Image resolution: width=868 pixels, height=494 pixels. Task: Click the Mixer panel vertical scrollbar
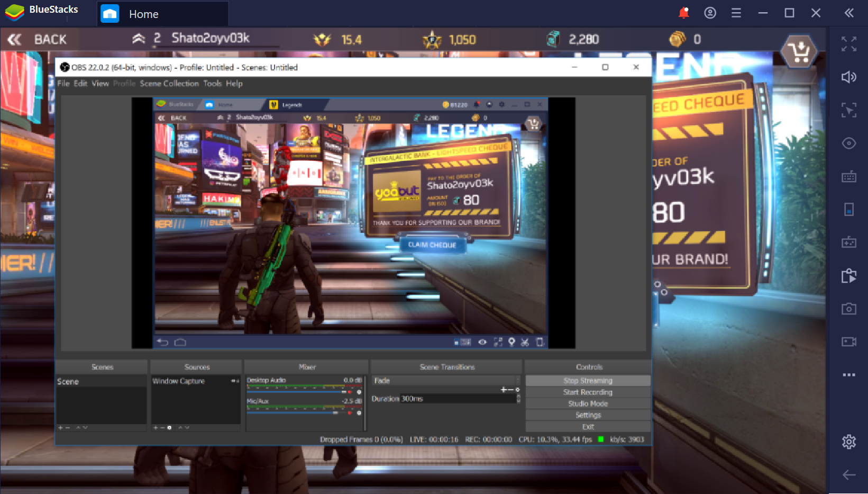(x=365, y=403)
